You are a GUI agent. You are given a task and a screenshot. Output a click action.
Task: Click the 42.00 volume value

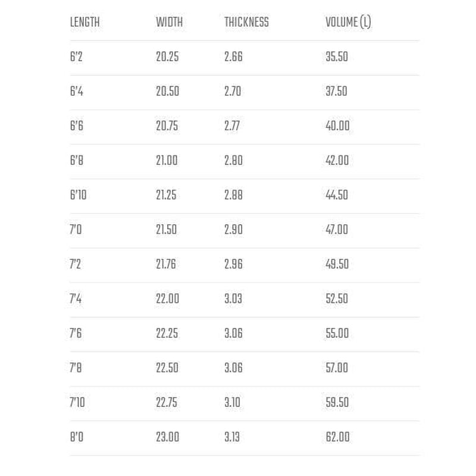coord(337,161)
